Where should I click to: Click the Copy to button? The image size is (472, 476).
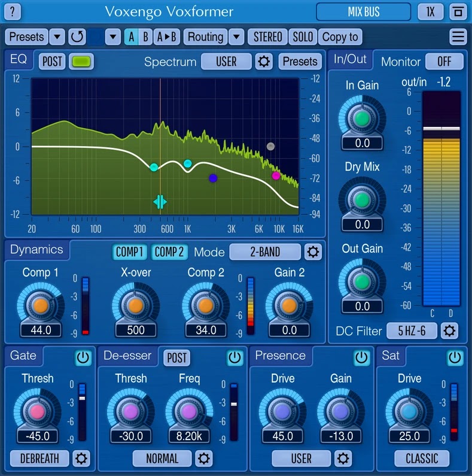pos(340,37)
